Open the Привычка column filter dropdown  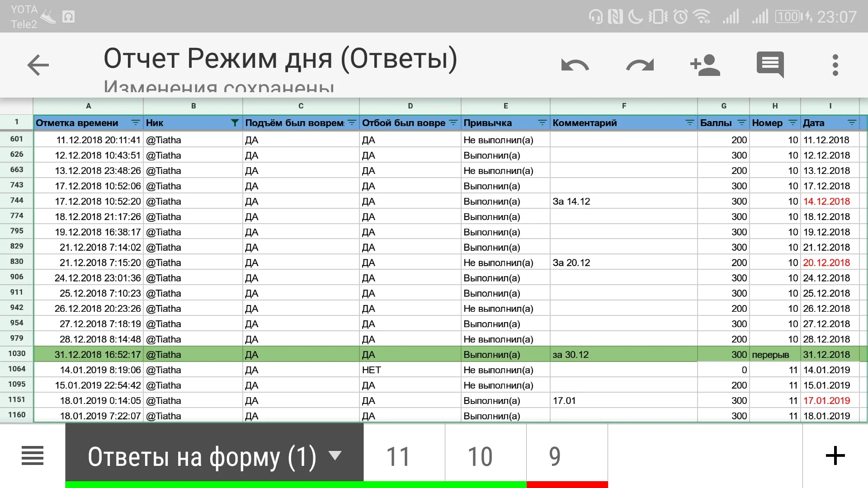542,122
